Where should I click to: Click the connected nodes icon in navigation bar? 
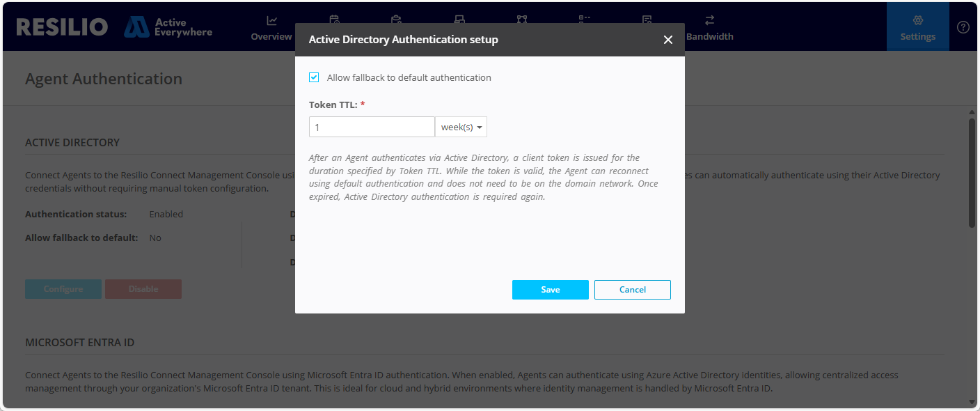(x=522, y=20)
